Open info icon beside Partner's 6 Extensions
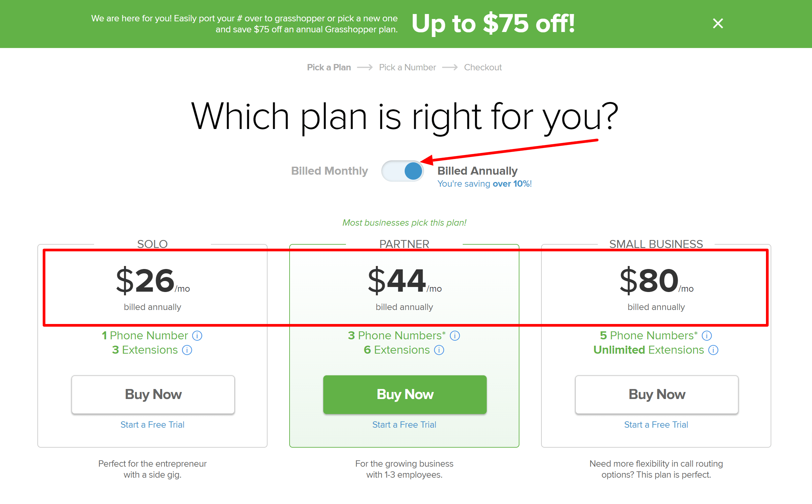812x504 pixels. coord(439,350)
